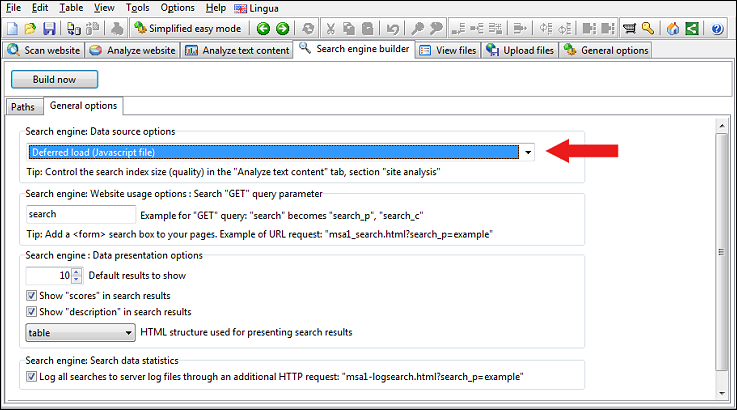Screen dimensions: 737x410
Task: Select the General options sub-tab
Action: pyautogui.click(x=83, y=106)
